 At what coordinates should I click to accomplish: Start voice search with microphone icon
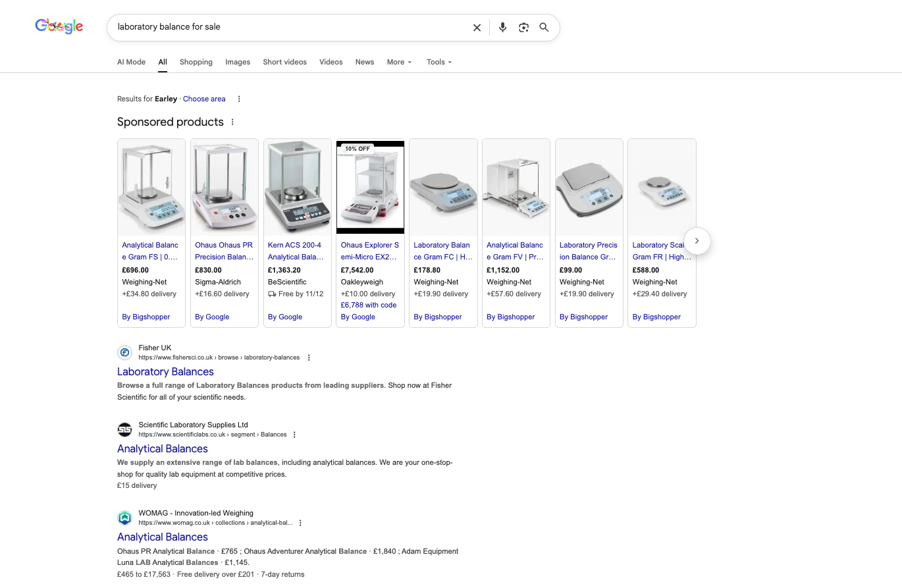click(x=502, y=28)
